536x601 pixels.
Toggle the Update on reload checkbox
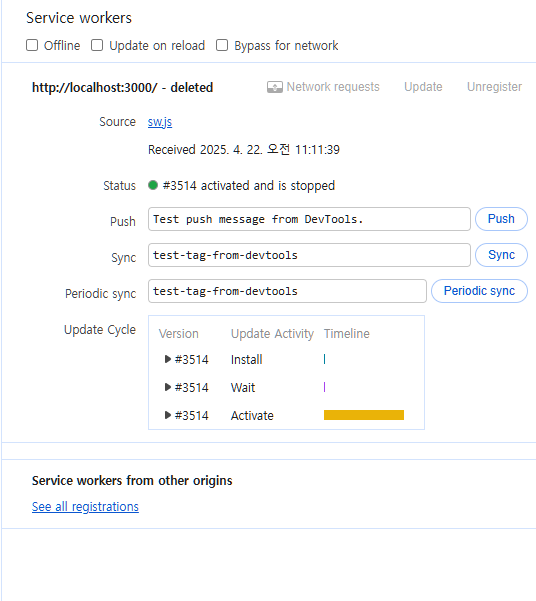tap(97, 45)
